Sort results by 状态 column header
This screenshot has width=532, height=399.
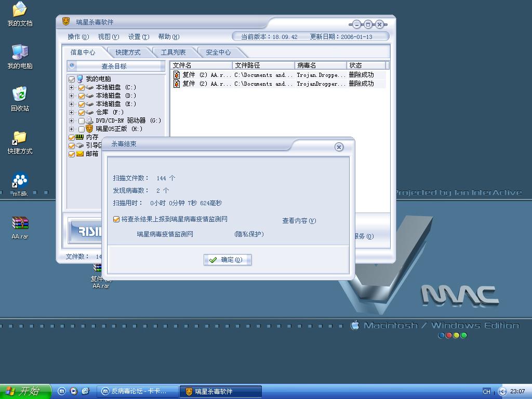coord(366,65)
